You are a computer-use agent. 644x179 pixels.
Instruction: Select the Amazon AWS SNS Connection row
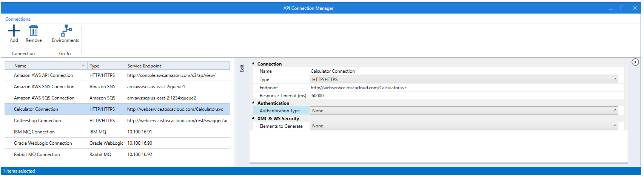pyautogui.click(x=44, y=87)
